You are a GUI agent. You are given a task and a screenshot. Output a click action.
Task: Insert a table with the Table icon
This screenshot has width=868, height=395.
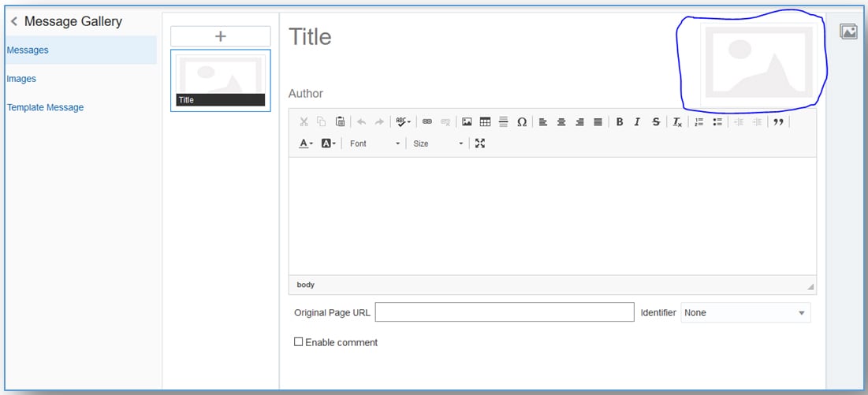click(485, 121)
